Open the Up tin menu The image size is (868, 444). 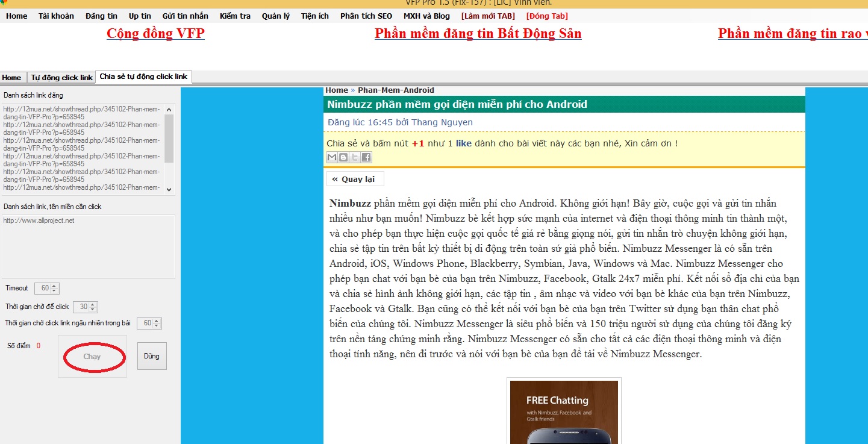coord(140,16)
